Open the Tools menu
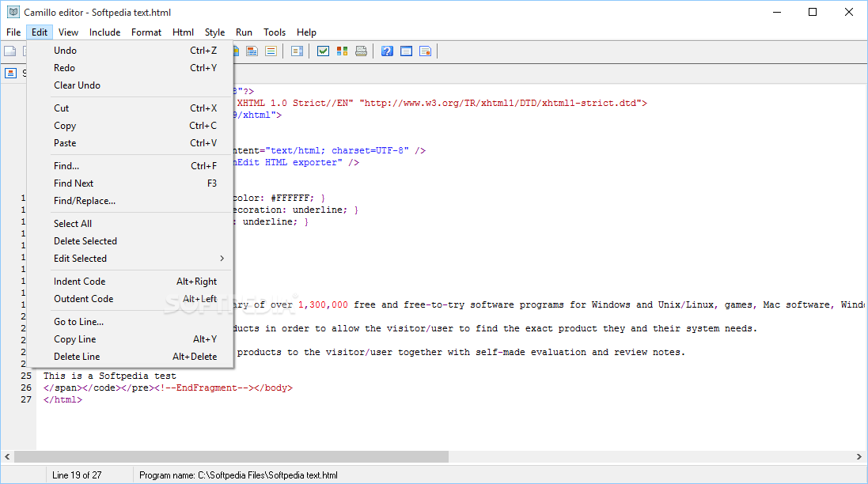The image size is (868, 484). pyautogui.click(x=274, y=32)
